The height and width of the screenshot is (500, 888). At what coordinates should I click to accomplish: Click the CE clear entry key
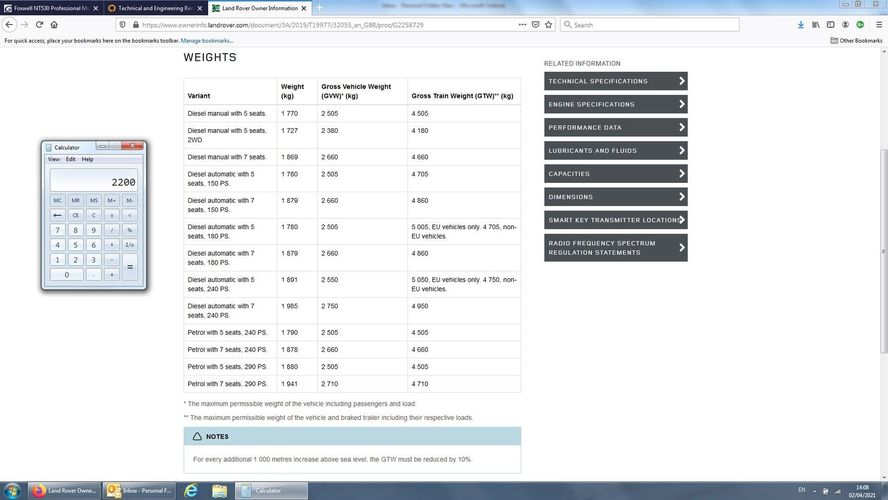tap(75, 215)
